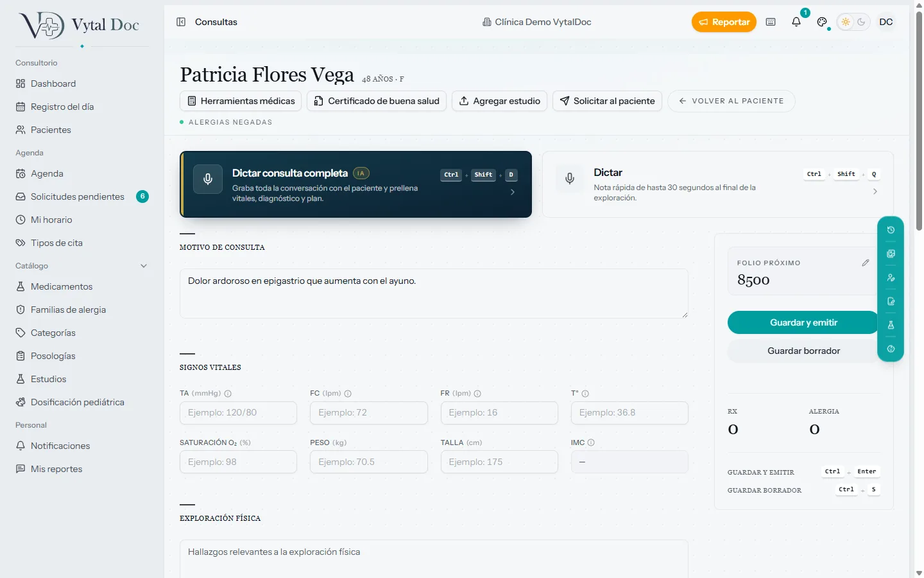Screen dimensions: 924x578
Task: Click the Exploración física text area
Action: (x=434, y=559)
